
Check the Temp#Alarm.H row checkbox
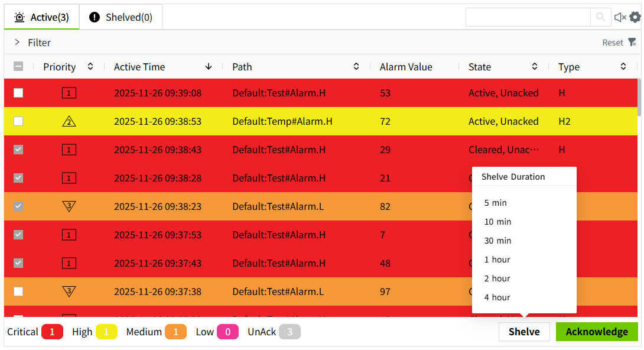coord(18,121)
